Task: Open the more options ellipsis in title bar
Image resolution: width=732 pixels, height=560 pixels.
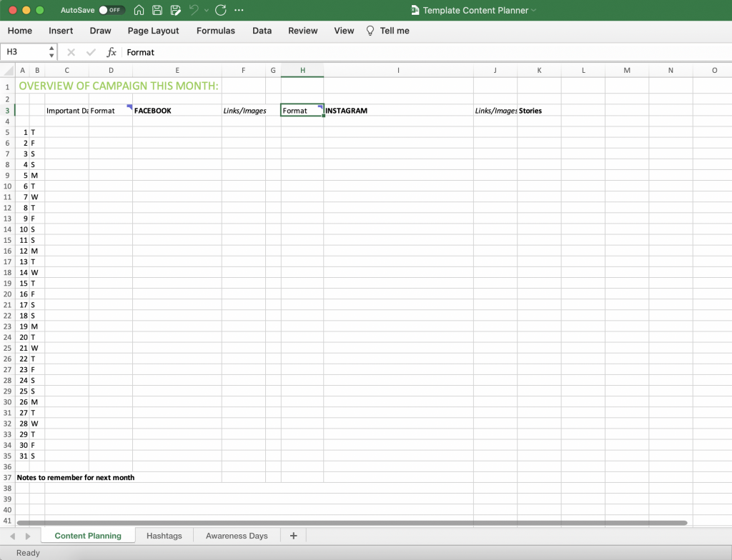Action: pyautogui.click(x=239, y=10)
